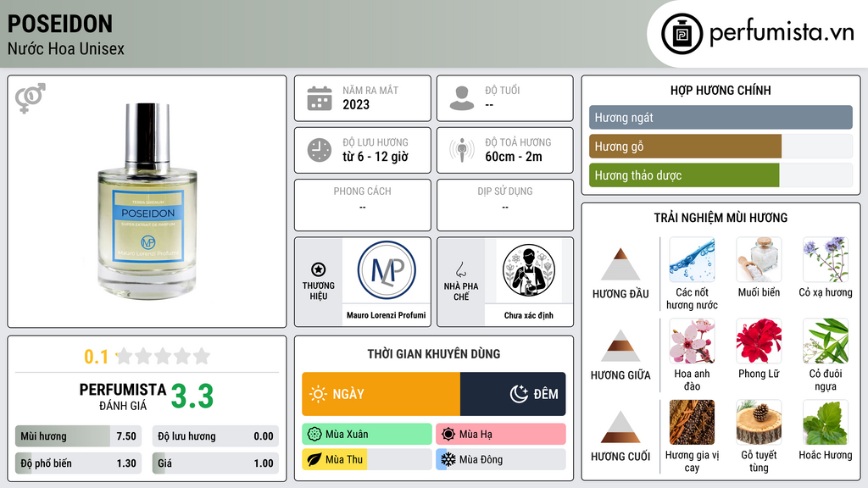Open the Muối biển note thumbnail

[x=759, y=259]
